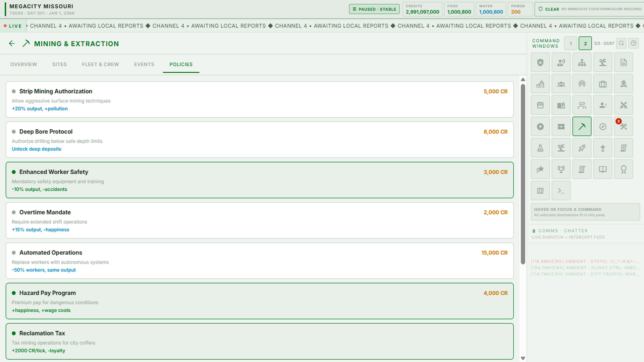Viewport: 644px width, 362px height.
Task: Open the trophy cup command icon
Action: coord(561,169)
